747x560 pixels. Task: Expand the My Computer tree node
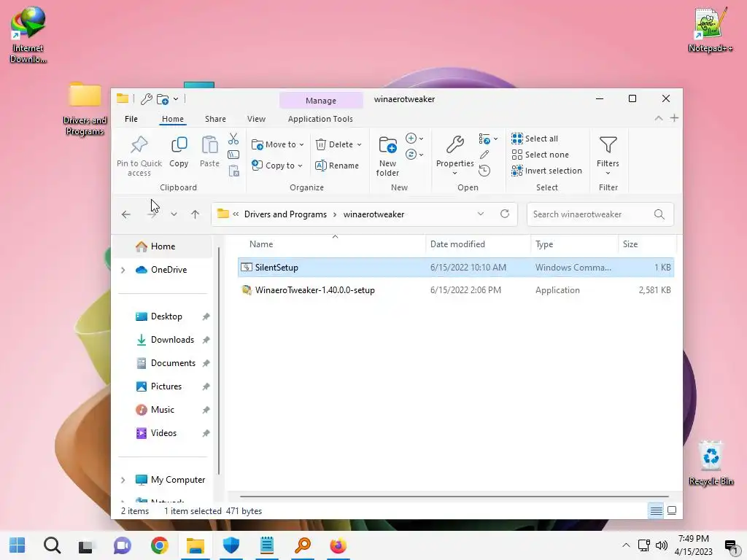[123, 480]
